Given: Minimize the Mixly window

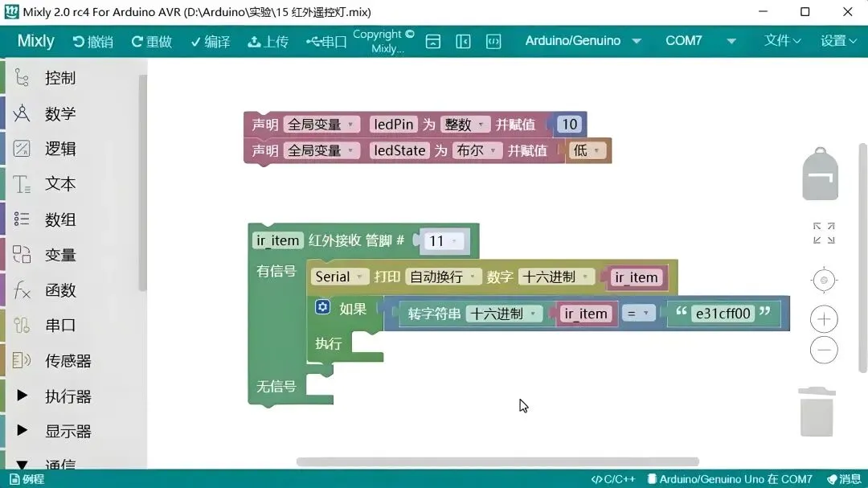Looking at the screenshot, I should 763,11.
